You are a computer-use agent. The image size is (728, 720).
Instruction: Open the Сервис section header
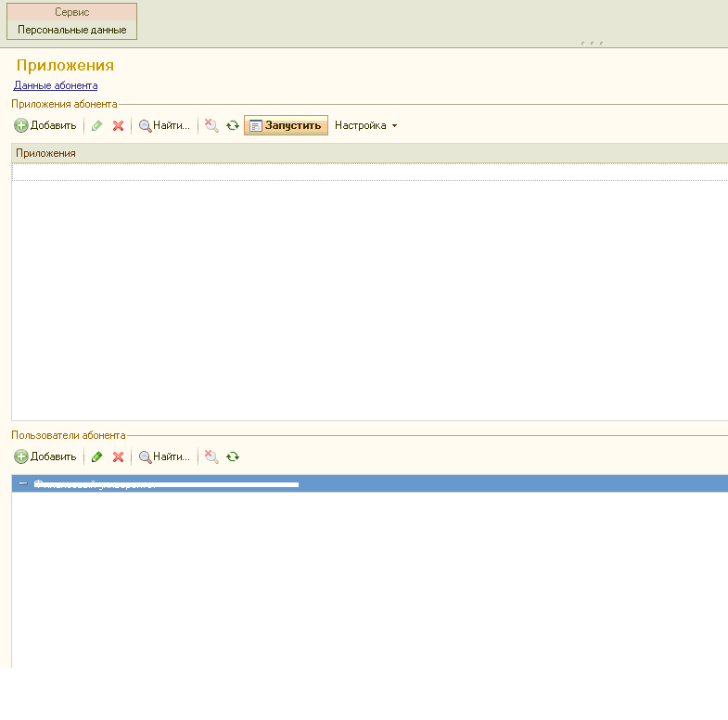click(x=72, y=12)
